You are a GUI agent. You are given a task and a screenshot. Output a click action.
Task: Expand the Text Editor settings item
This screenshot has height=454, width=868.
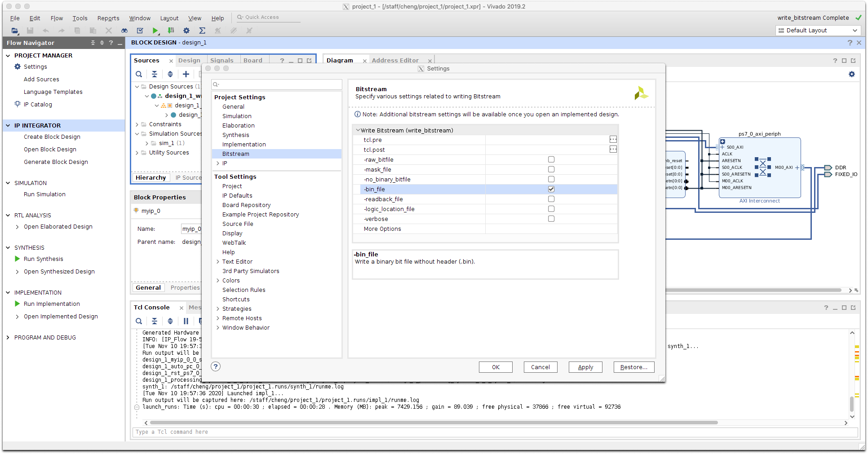[218, 262]
